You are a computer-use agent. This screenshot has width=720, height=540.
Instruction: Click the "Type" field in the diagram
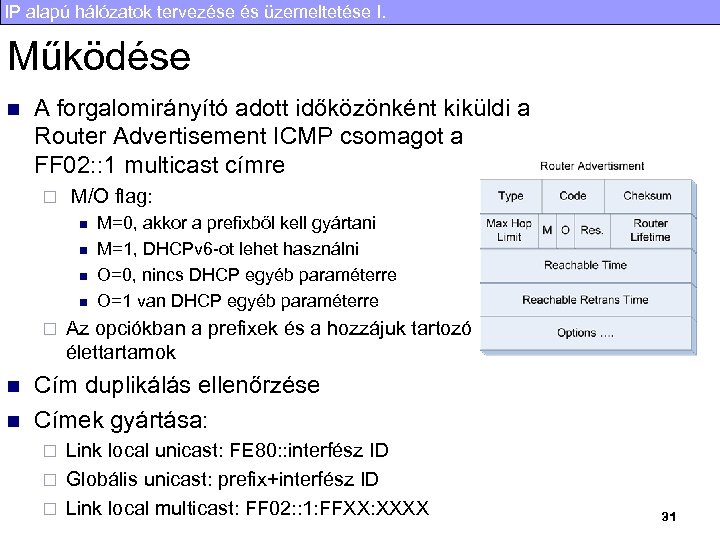tap(511, 196)
